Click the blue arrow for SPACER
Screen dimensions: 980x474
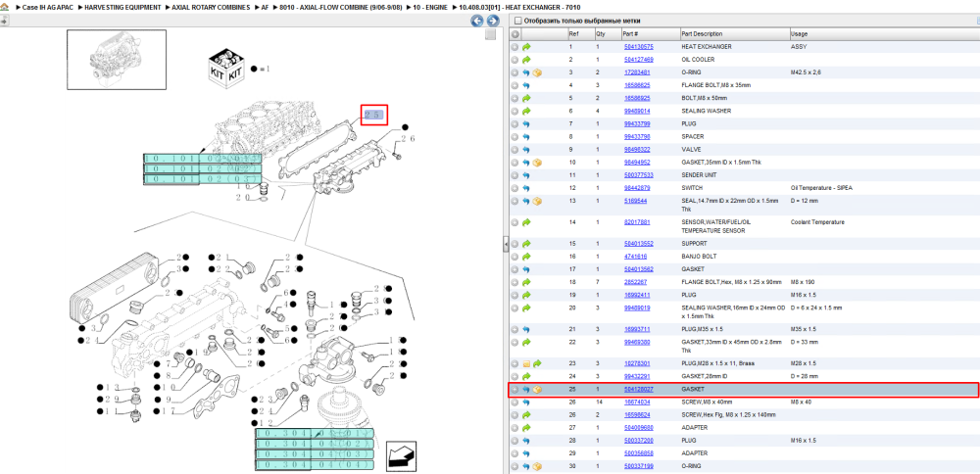pyautogui.click(x=526, y=137)
